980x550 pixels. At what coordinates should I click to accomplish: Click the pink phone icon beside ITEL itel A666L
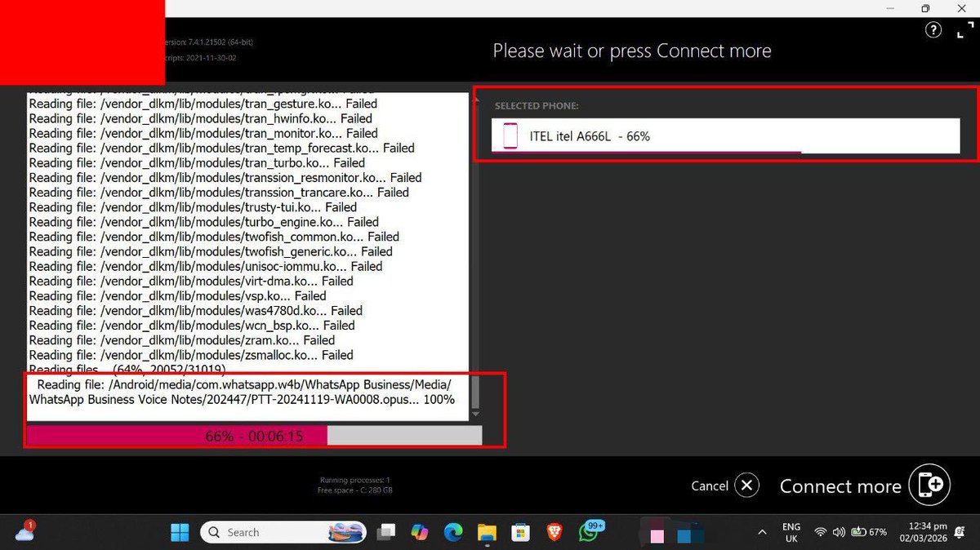510,135
